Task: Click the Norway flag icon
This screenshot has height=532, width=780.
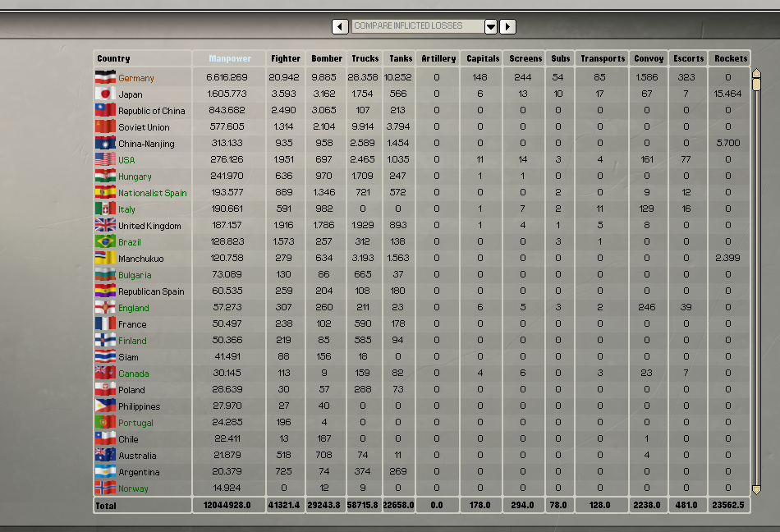Action: click(105, 487)
